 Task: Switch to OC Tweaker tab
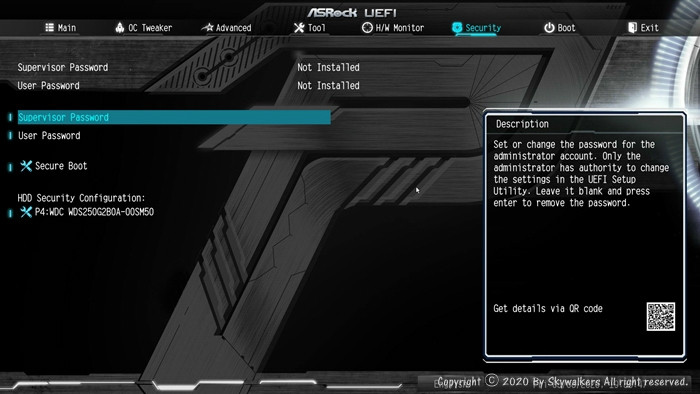coord(143,28)
